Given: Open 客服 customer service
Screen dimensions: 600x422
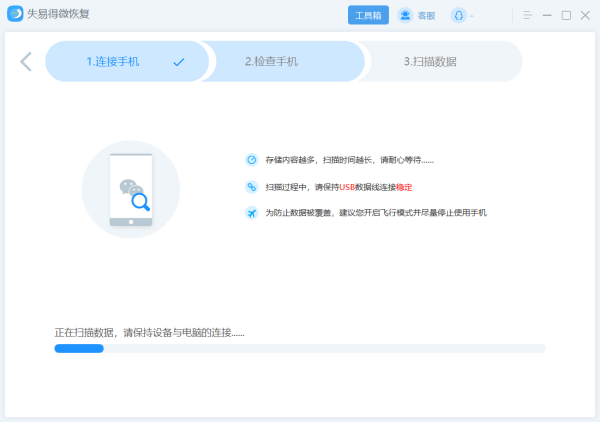Looking at the screenshot, I should (x=426, y=16).
